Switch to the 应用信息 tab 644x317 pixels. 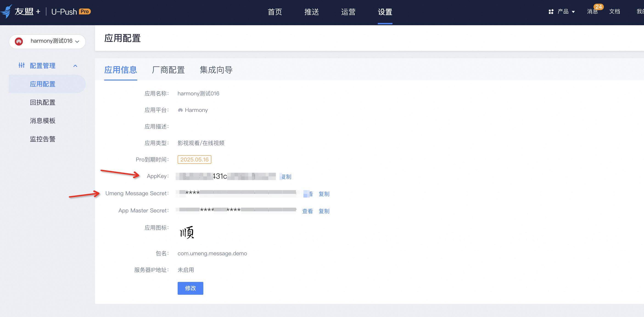point(120,70)
